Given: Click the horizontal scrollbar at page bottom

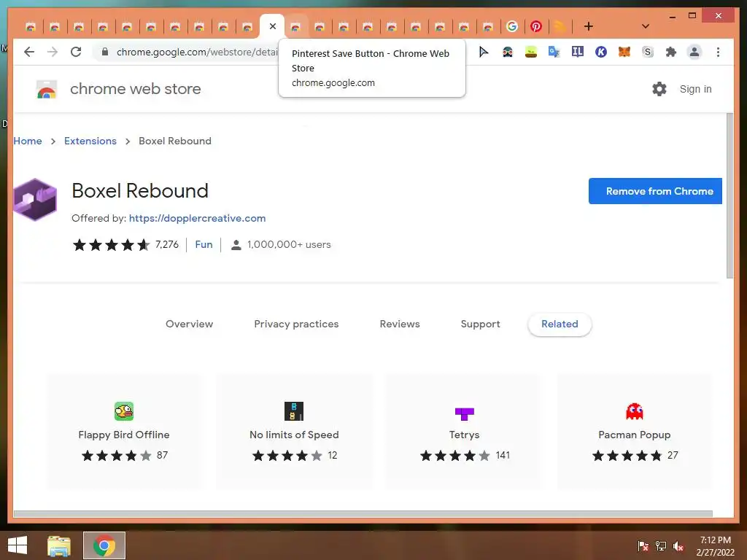Looking at the screenshot, I should click(363, 514).
